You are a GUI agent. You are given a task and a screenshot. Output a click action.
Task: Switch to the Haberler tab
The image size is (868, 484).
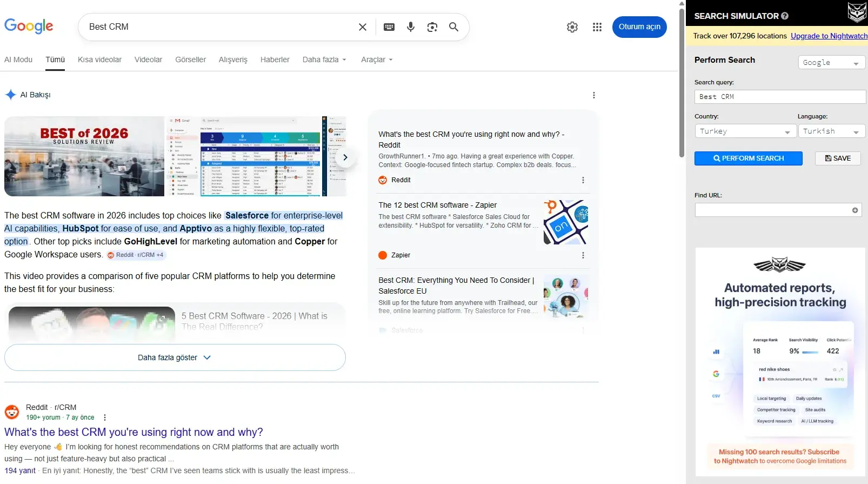tap(275, 59)
